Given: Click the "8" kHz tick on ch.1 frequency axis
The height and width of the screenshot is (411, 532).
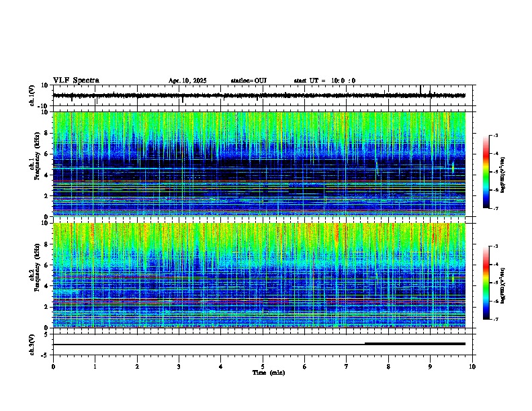Looking at the screenshot, I should (x=47, y=133).
